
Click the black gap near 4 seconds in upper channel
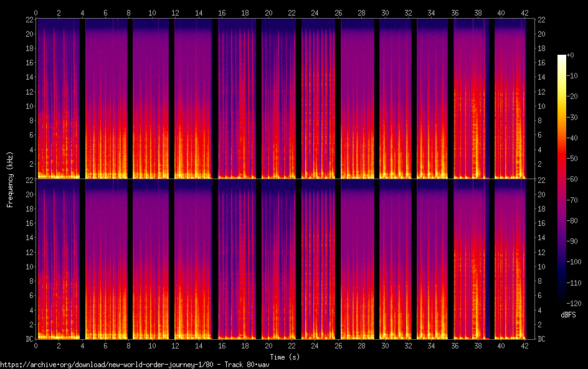coord(82,100)
